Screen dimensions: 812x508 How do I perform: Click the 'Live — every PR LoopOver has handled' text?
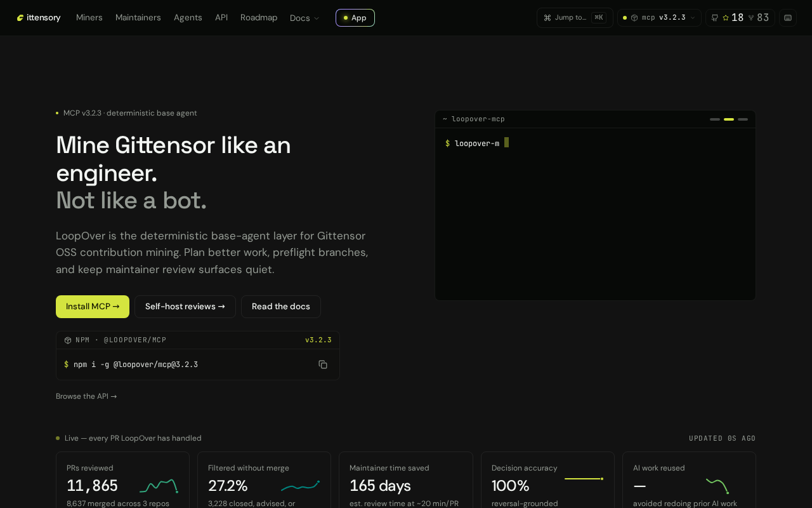[133, 438]
